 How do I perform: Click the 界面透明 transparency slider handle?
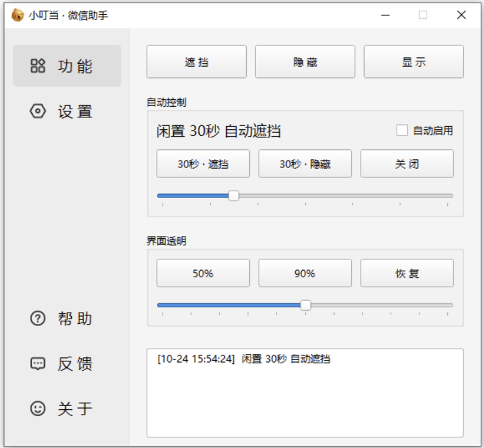pos(305,305)
